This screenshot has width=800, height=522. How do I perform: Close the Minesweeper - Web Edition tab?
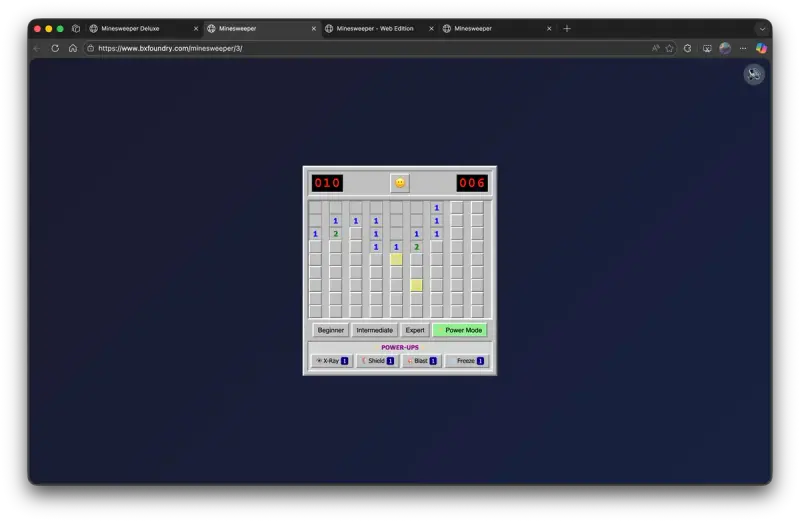[x=431, y=29]
